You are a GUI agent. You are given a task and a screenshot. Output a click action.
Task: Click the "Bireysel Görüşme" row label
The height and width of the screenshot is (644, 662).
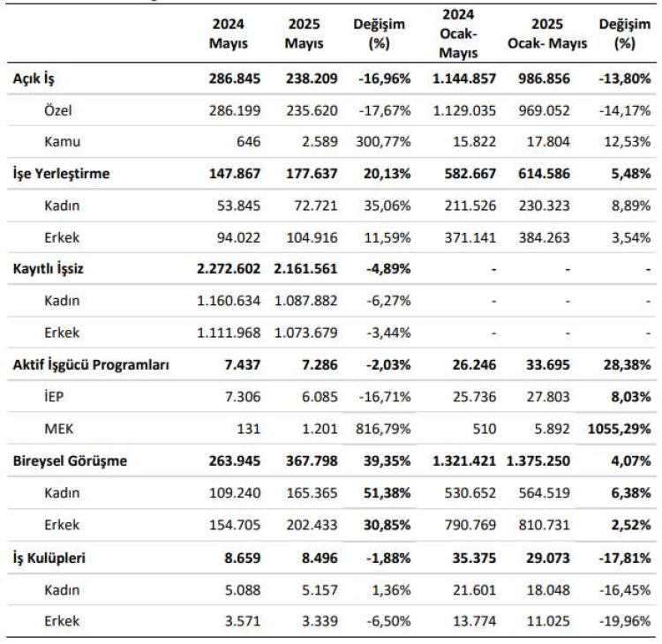tap(70, 461)
